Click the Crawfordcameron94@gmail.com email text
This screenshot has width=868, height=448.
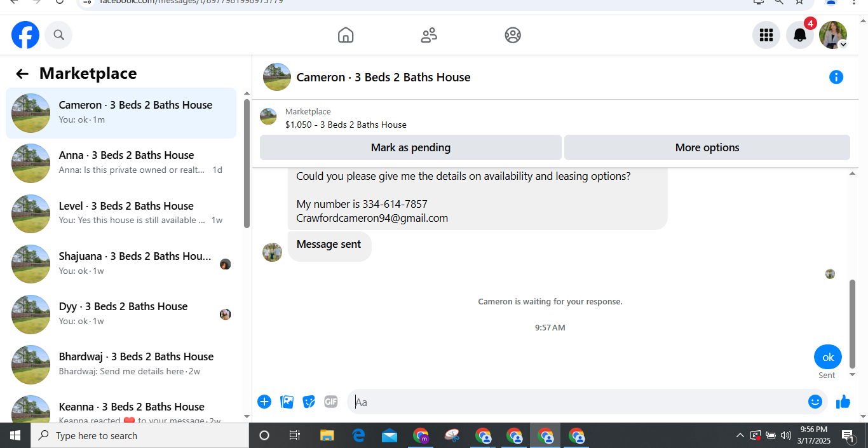click(372, 218)
